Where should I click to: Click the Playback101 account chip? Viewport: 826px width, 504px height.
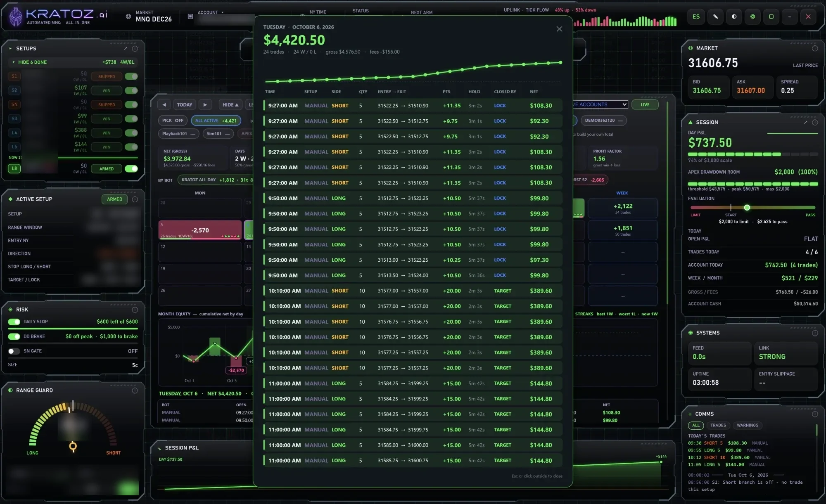[178, 134]
